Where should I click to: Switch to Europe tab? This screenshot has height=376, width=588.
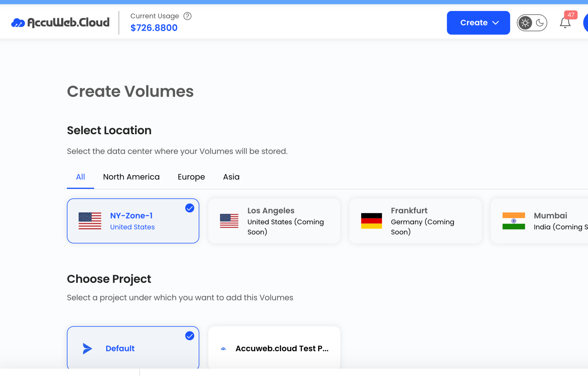click(191, 177)
